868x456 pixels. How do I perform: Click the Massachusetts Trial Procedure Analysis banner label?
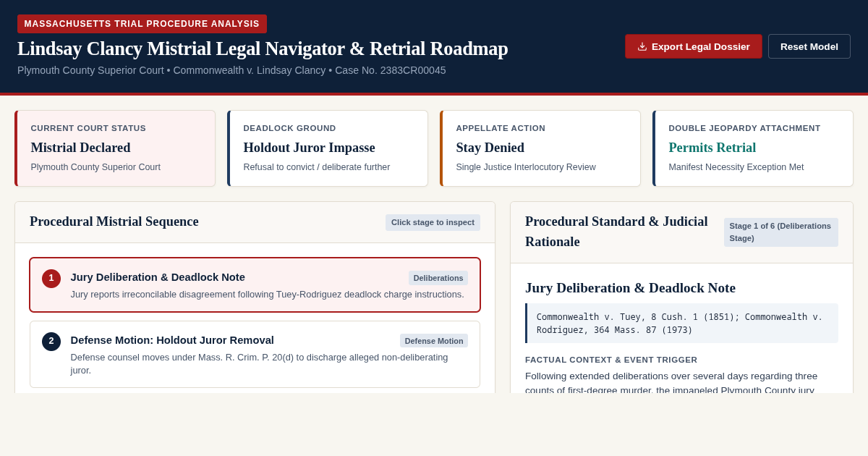(142, 24)
